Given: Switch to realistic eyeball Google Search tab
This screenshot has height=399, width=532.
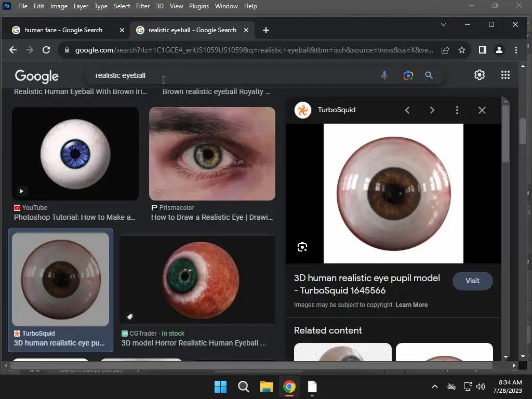Looking at the screenshot, I should (x=192, y=30).
